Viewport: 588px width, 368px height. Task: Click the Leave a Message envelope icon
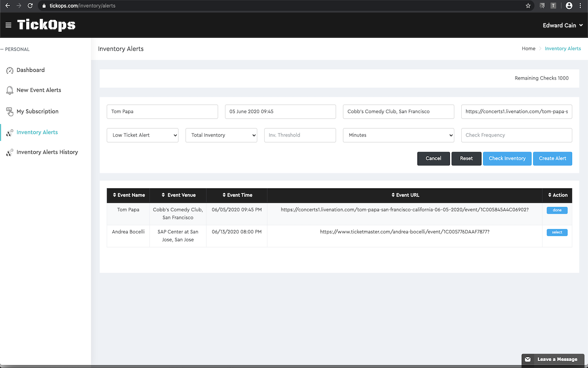528,359
